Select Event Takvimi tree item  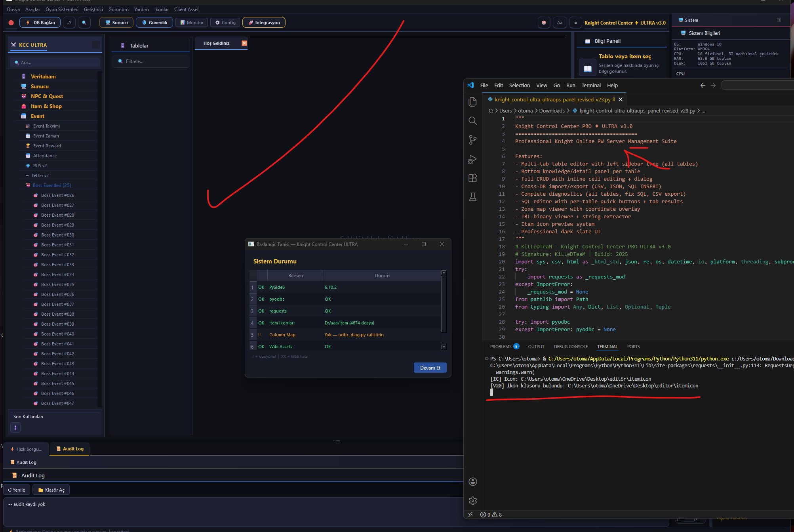pyautogui.click(x=46, y=126)
